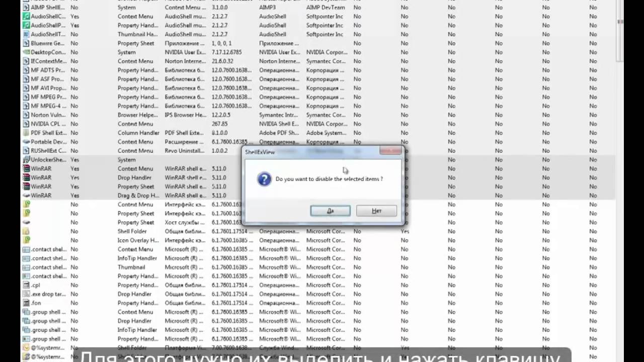Click 'AIMP DevTeam' company cell
Viewport: 644px width, 362px height.
(326, 8)
